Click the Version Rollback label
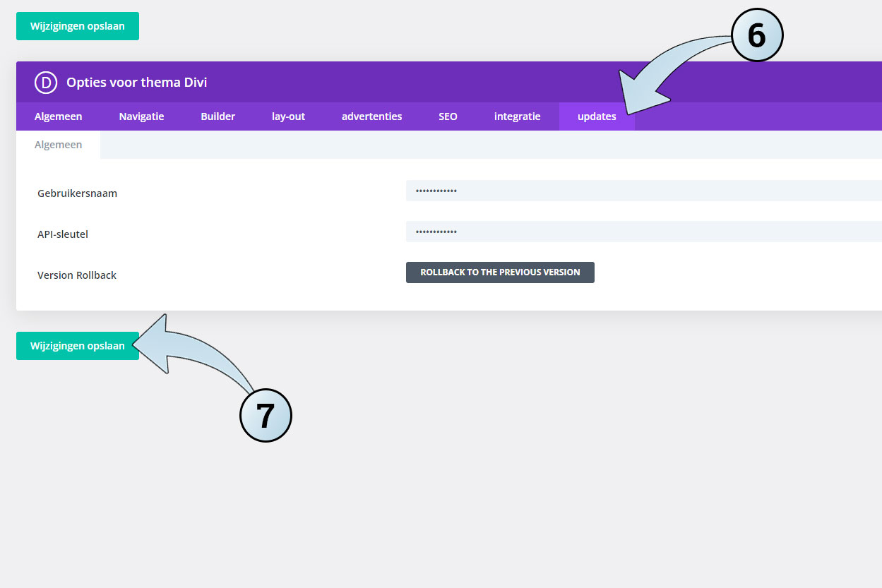 click(x=76, y=275)
